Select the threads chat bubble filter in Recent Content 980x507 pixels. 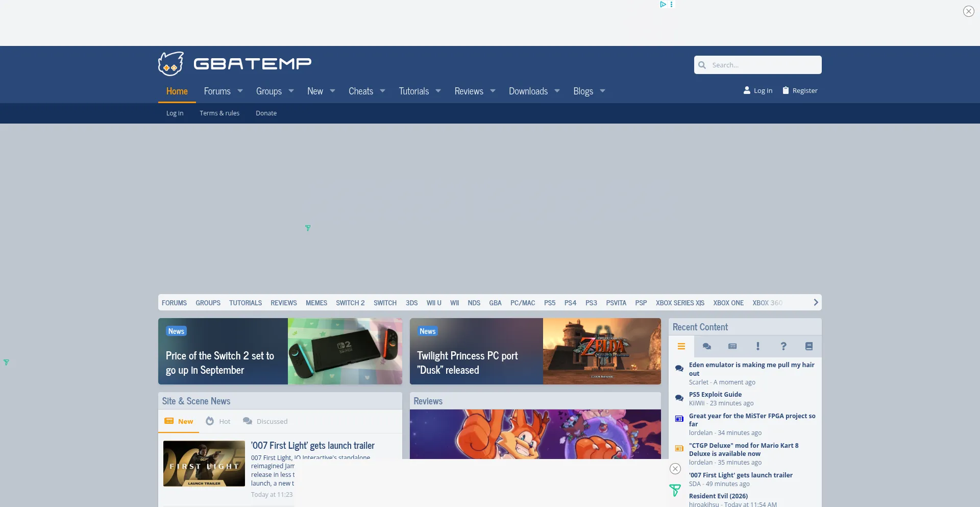coord(707,346)
